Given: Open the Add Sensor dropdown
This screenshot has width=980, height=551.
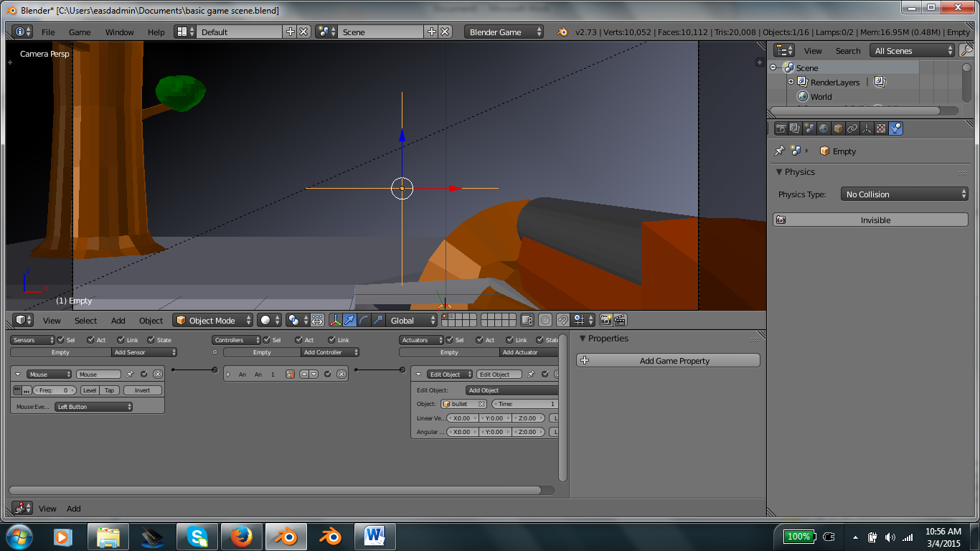Looking at the screenshot, I should [x=144, y=352].
